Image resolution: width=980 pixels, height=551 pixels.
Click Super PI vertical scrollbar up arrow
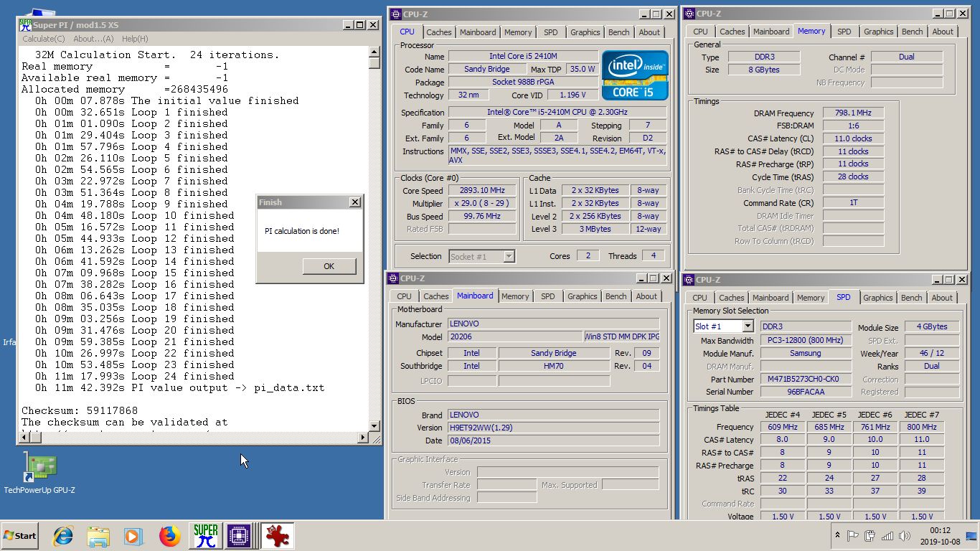tap(374, 52)
